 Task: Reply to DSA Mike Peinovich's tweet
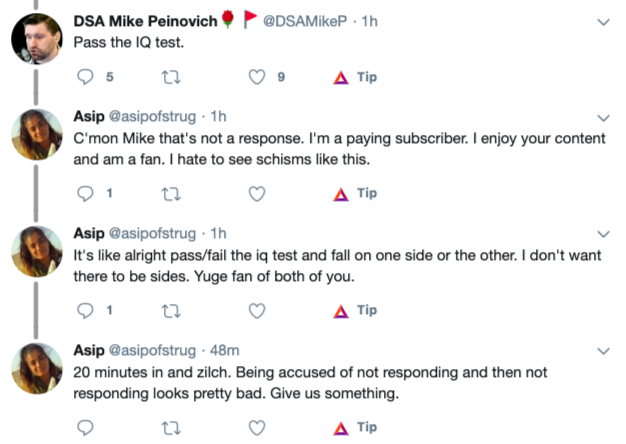point(84,77)
